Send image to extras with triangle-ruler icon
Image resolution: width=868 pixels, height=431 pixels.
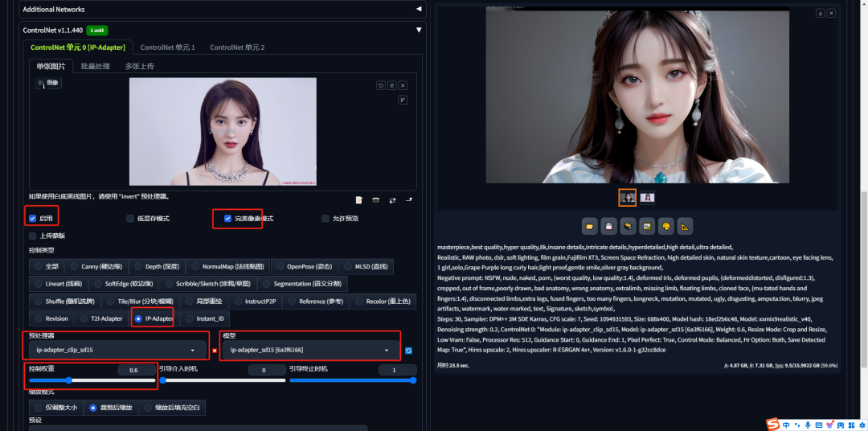686,226
